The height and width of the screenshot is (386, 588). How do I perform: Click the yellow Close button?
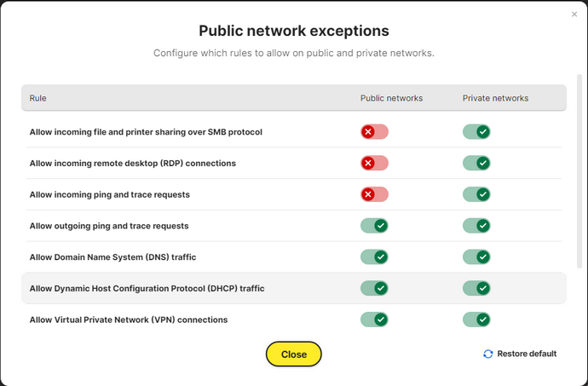pyautogui.click(x=294, y=354)
